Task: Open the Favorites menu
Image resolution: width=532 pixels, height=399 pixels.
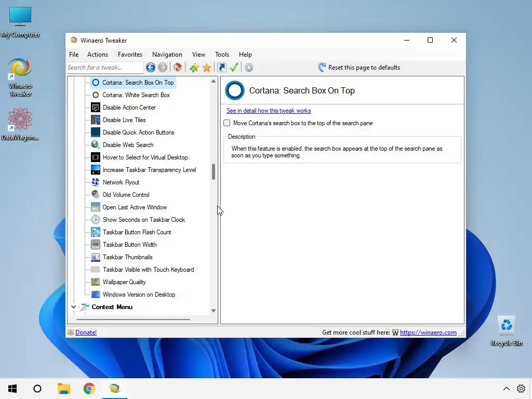Action: point(130,55)
